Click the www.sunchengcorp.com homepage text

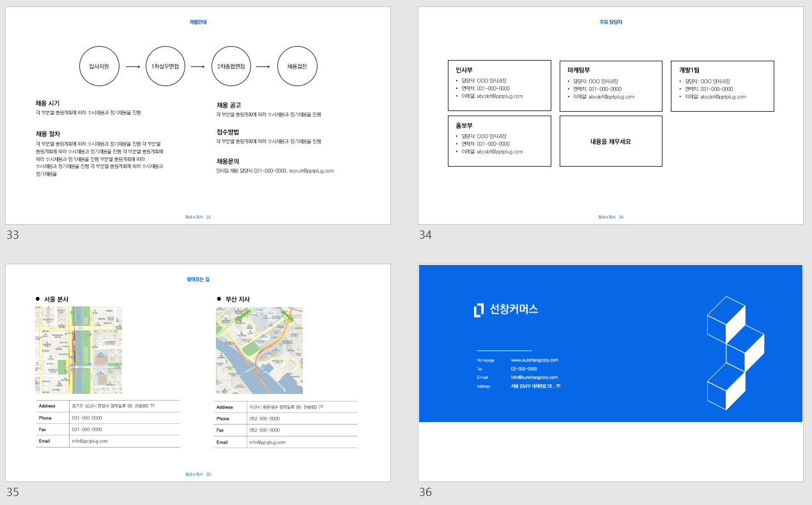[x=535, y=360]
